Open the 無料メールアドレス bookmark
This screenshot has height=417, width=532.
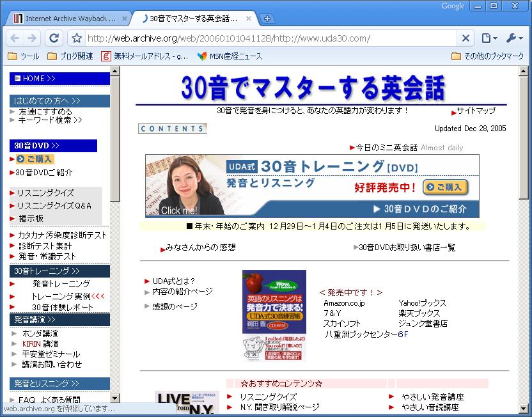145,56
